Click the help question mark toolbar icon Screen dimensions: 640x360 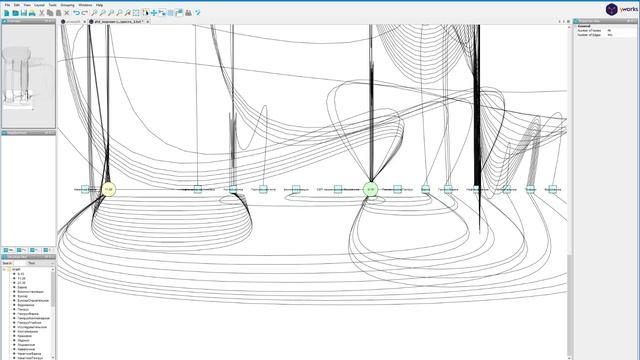pos(198,13)
